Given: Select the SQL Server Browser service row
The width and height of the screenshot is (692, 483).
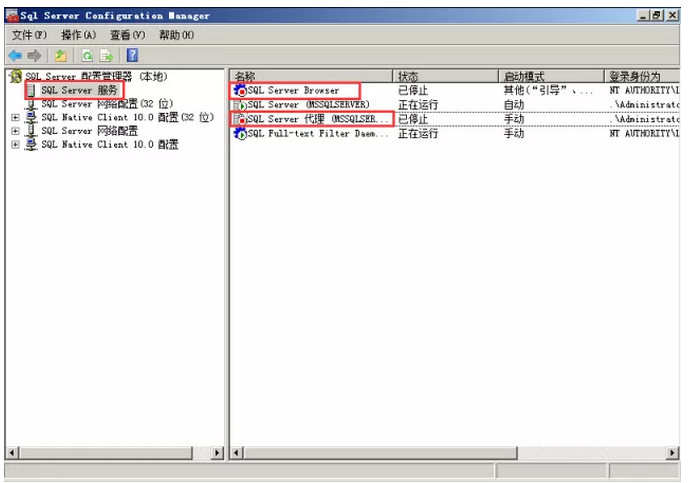Looking at the screenshot, I should tap(455, 90).
